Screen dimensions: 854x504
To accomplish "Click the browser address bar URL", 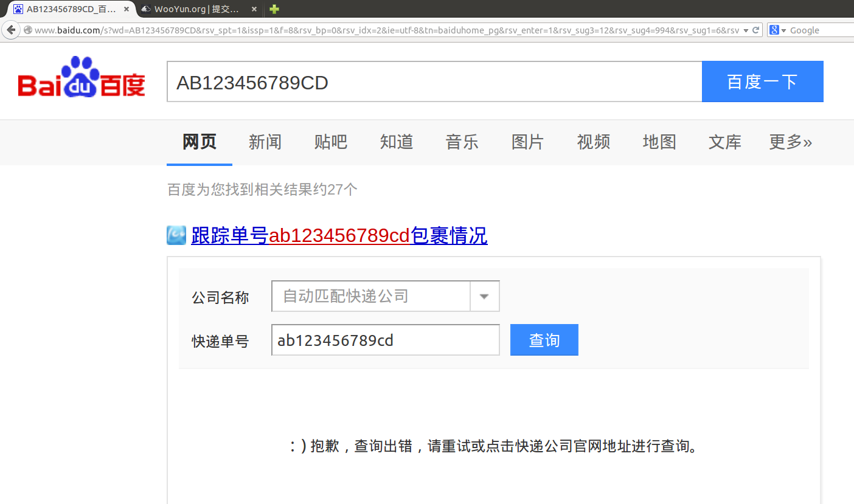I will 387,30.
